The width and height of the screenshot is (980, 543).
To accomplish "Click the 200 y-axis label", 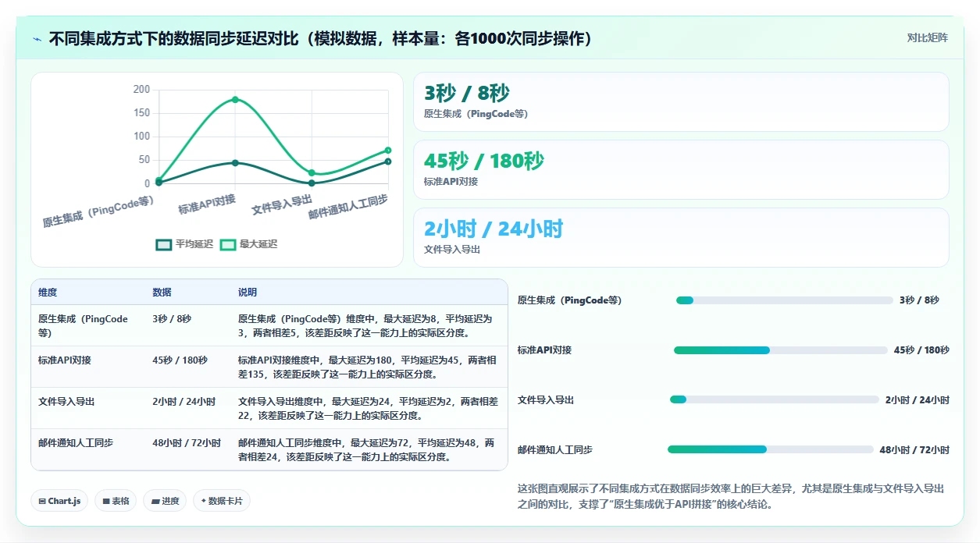I will pyautogui.click(x=141, y=90).
